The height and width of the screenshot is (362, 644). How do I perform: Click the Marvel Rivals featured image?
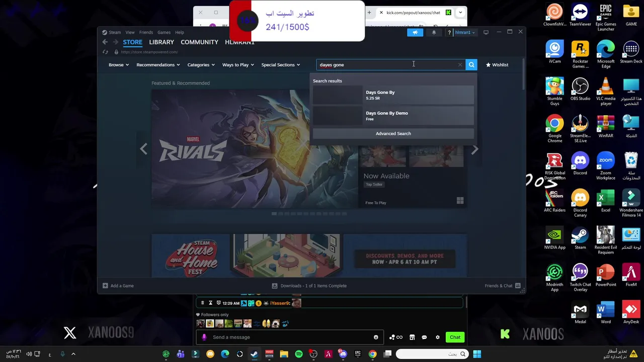pos(255,149)
